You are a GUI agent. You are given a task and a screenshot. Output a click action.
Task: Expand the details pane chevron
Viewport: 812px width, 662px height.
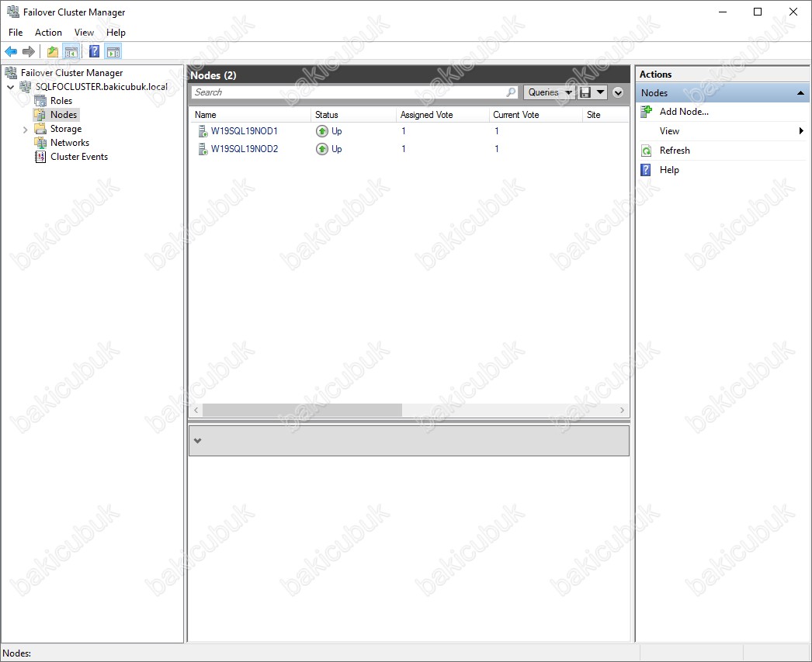pos(197,441)
